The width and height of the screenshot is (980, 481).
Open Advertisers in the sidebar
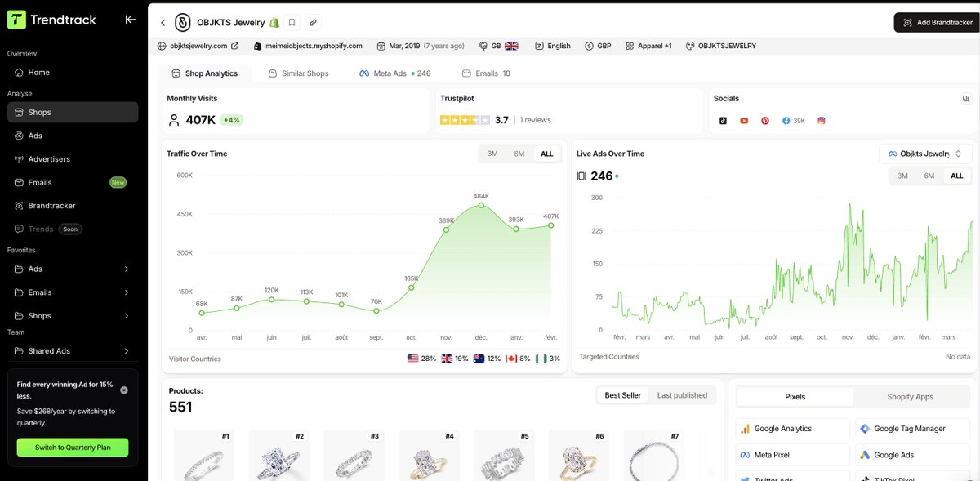(x=73, y=159)
